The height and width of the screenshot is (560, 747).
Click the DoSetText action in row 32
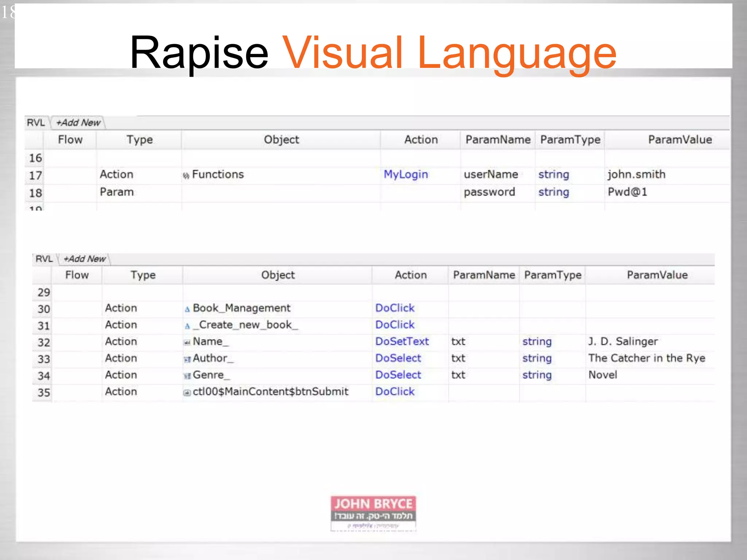pos(402,342)
